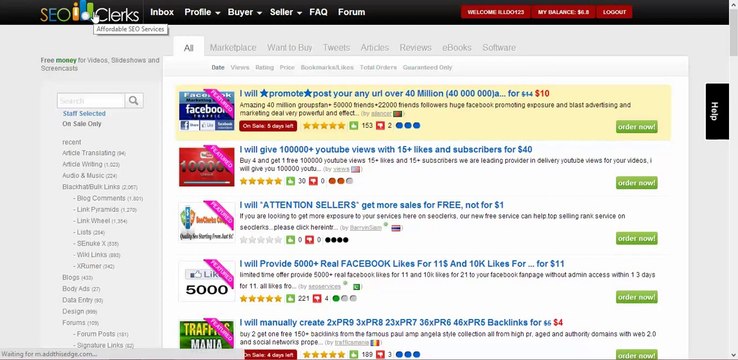Click thumbs-up icon with 189 likes
Screen dimensions: 738x360
[353, 354]
